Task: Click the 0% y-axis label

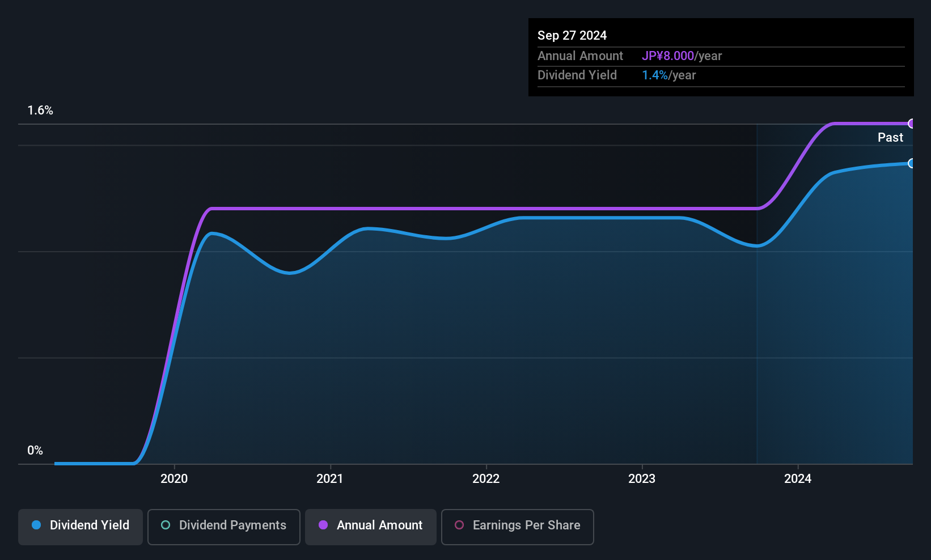Action: (x=35, y=451)
